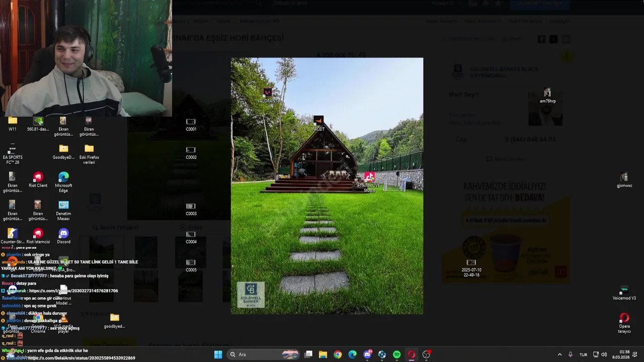
Task: Open the volume tray icon
Action: pos(604,354)
